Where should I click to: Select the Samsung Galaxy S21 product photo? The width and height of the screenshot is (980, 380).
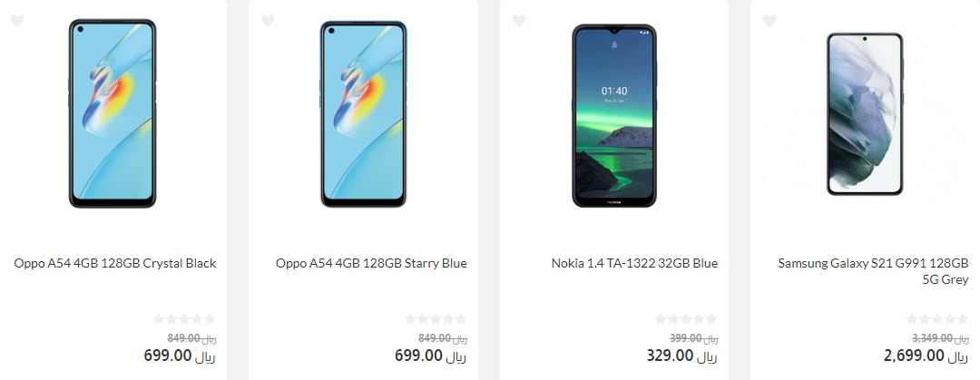865,113
